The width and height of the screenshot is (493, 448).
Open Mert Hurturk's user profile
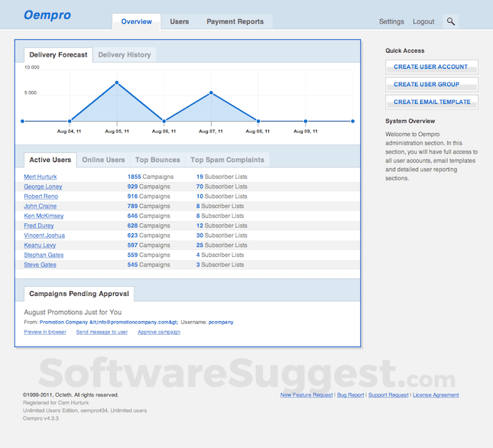pos(40,177)
